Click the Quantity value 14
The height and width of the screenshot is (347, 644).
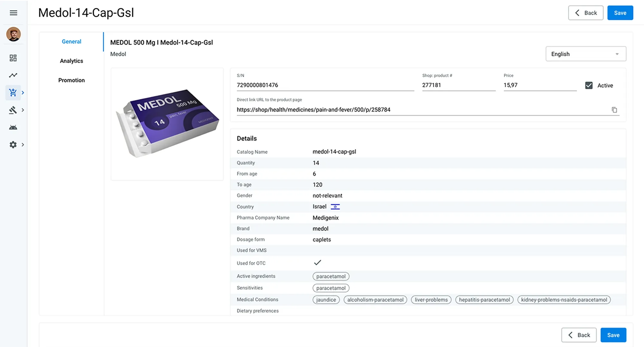(x=316, y=163)
